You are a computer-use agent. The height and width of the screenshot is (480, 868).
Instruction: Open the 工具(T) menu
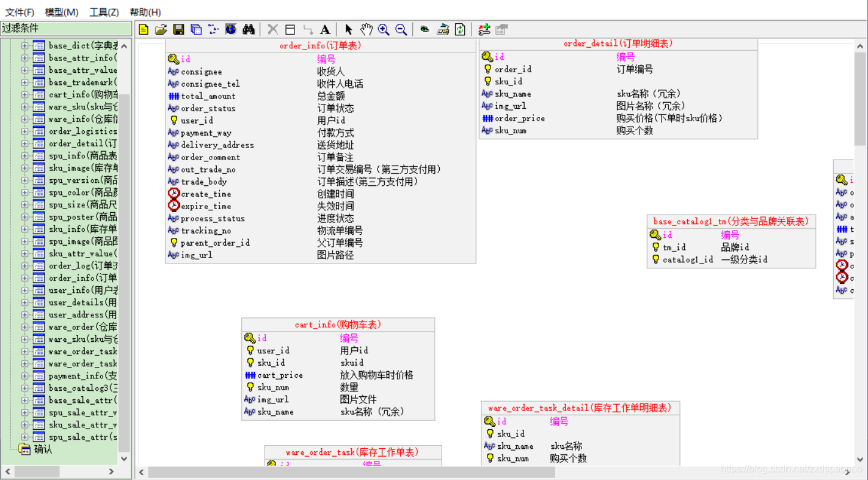(x=104, y=12)
